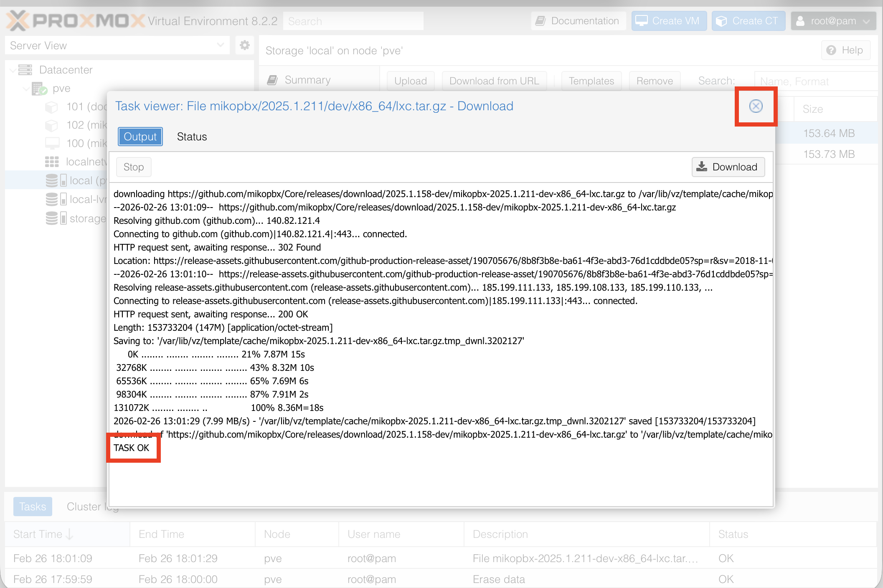Image resolution: width=883 pixels, height=588 pixels.
Task: Click the top Search input field
Action: [x=353, y=21]
